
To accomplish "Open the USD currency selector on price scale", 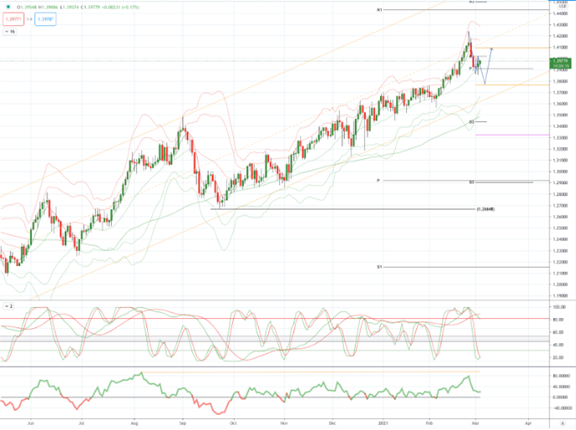I will 562,6.
